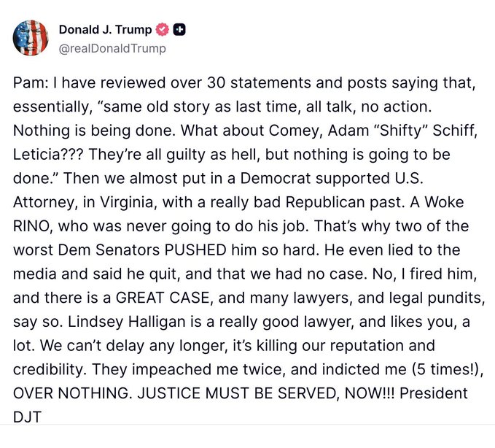Open the @realDonaldTrump handle link
The width and height of the screenshot is (495, 448).
point(112,48)
